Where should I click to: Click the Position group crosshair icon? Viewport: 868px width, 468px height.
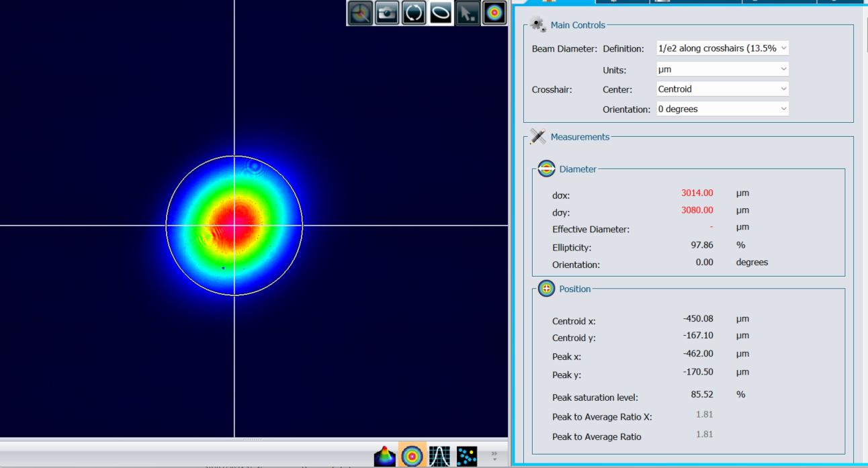click(x=546, y=289)
